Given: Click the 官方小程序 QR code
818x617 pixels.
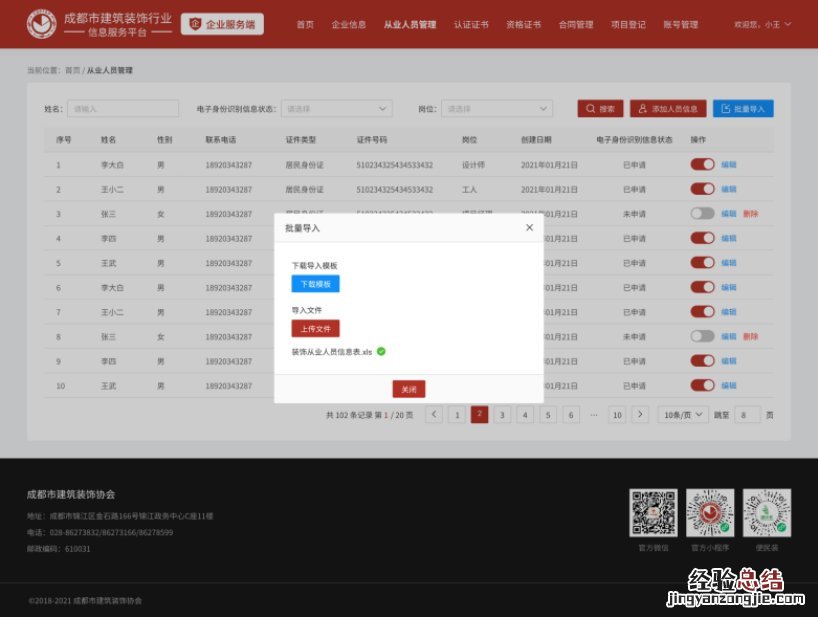Looking at the screenshot, I should [710, 513].
